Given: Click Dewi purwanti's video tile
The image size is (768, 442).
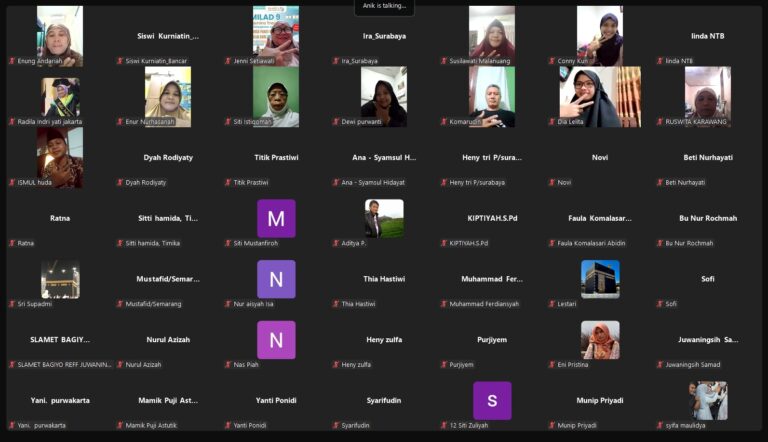Looking at the screenshot, I should click(x=384, y=97).
